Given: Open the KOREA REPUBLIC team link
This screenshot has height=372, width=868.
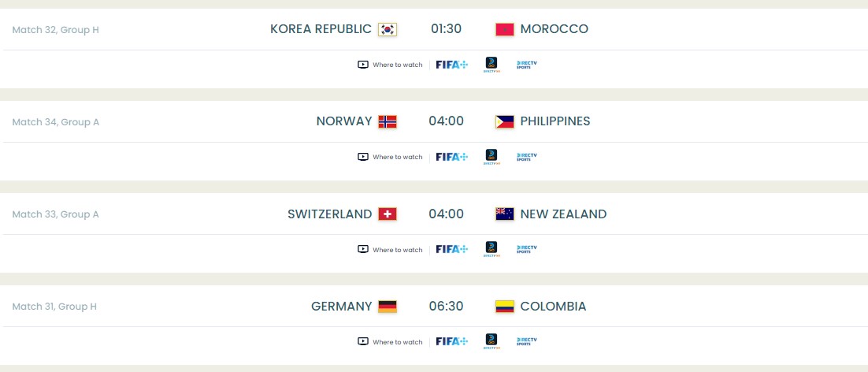Looking at the screenshot, I should coord(321,29).
